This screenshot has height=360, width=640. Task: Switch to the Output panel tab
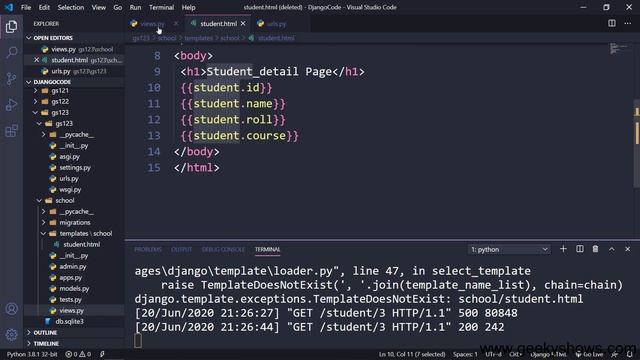click(182, 249)
